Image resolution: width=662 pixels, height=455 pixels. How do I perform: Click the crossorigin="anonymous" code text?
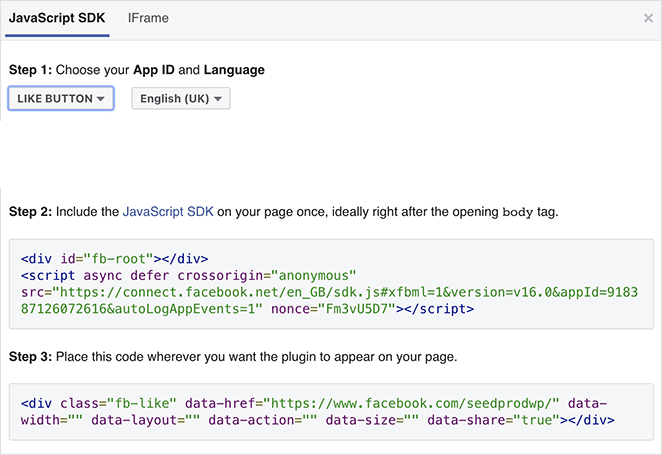(x=267, y=276)
